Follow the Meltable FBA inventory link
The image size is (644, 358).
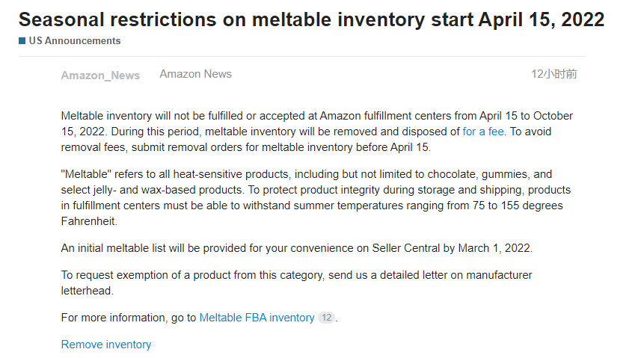[x=257, y=318]
